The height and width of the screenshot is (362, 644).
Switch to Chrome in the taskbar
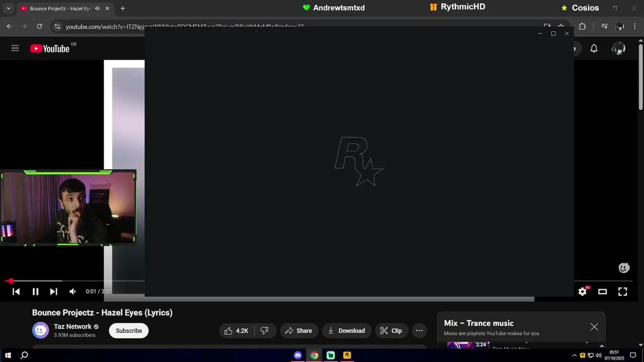314,355
